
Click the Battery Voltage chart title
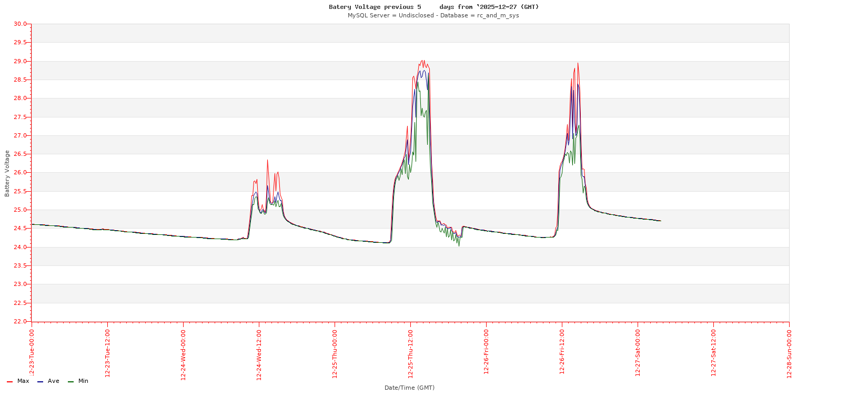[x=433, y=7]
